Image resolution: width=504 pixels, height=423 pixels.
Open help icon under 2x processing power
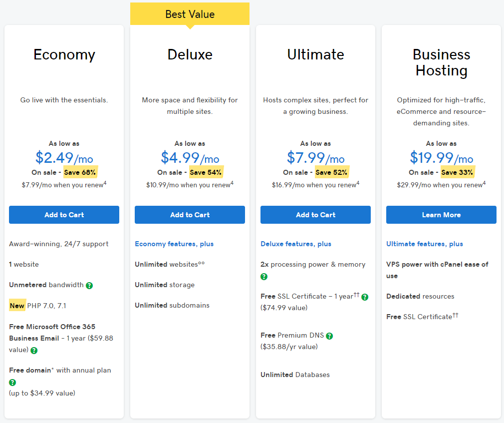[264, 277]
